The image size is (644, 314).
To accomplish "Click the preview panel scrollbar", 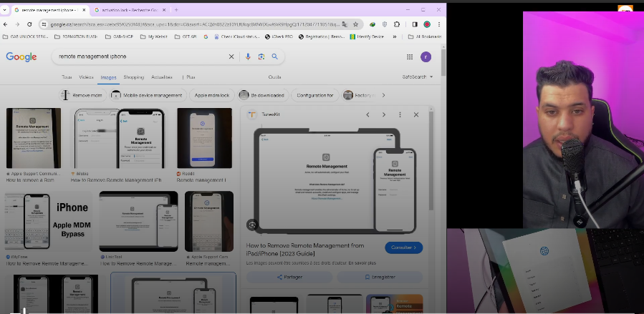I will click(x=431, y=161).
